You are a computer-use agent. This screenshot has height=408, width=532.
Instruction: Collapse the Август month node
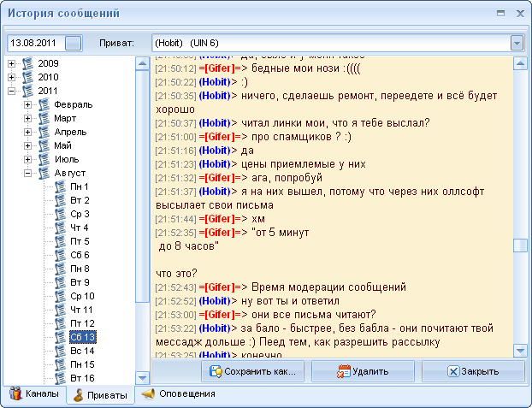point(28,173)
